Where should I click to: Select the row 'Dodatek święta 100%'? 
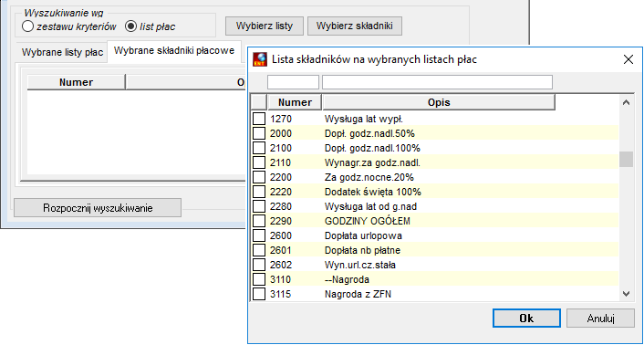pyautogui.click(x=435, y=192)
